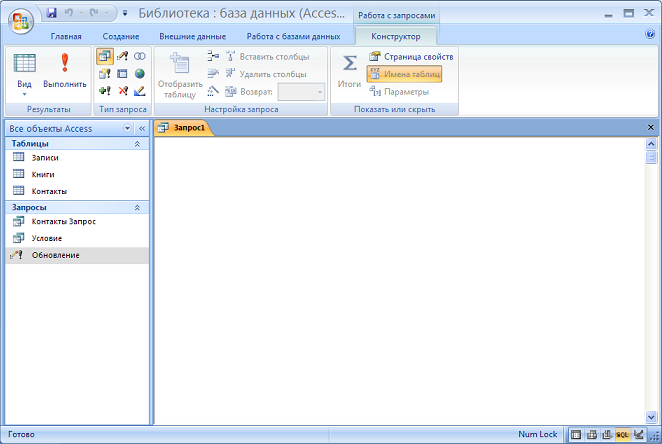
Task: Switch to PivotTable view in status bar
Action: [x=592, y=434]
